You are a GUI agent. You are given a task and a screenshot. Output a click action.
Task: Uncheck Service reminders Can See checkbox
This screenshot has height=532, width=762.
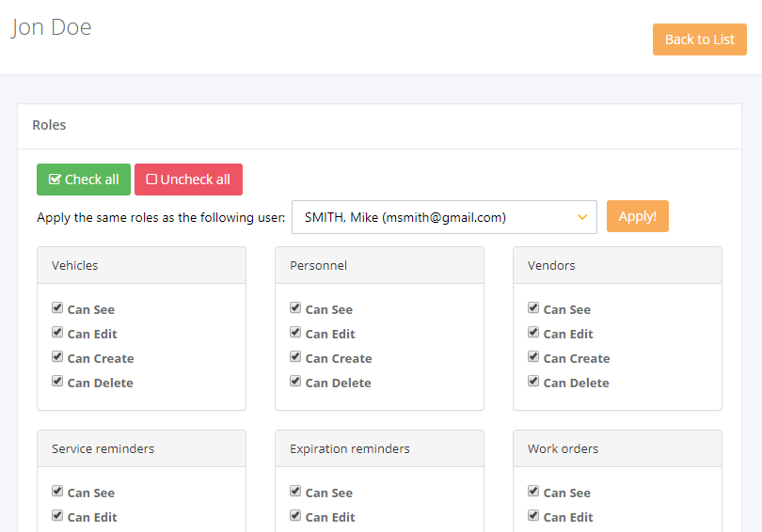pyautogui.click(x=57, y=491)
